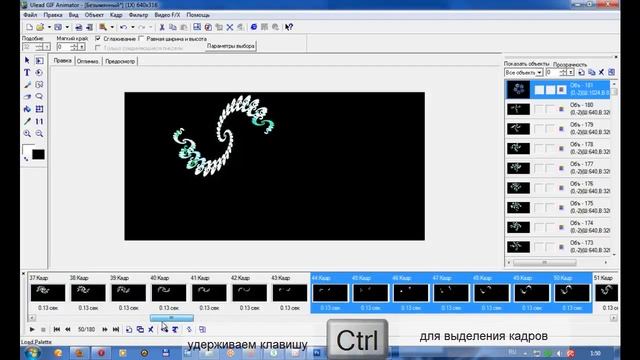Open dropdown arrow beside the preview magnifier icon
The image size is (640, 360).
(112, 27)
